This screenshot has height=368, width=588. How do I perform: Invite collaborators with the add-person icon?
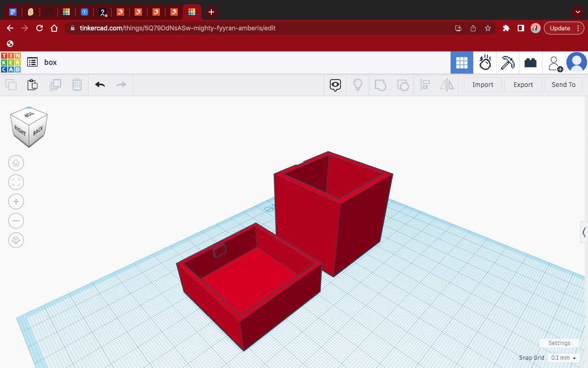(x=555, y=63)
